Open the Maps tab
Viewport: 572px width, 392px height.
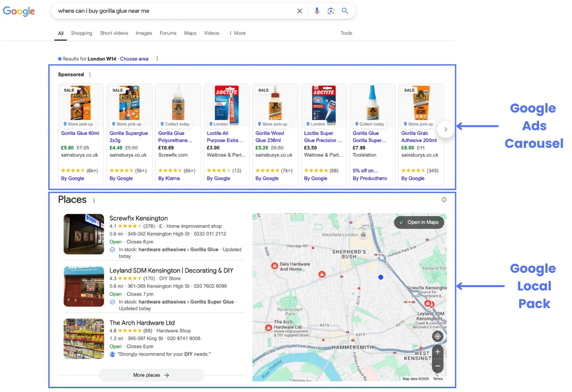[x=190, y=33]
